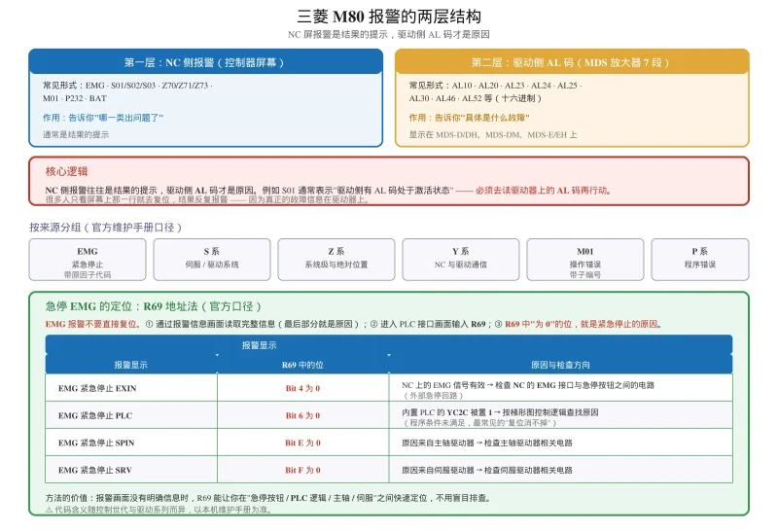The width and height of the screenshot is (778, 532).
Task: Select the Z 系 系统级与绝对位置 card
Action: tap(336, 260)
